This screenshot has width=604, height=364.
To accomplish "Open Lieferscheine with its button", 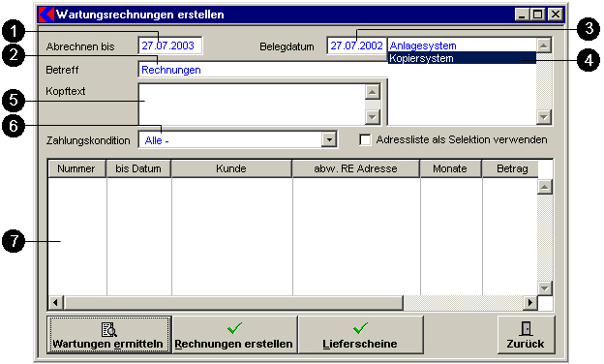I will [x=360, y=334].
